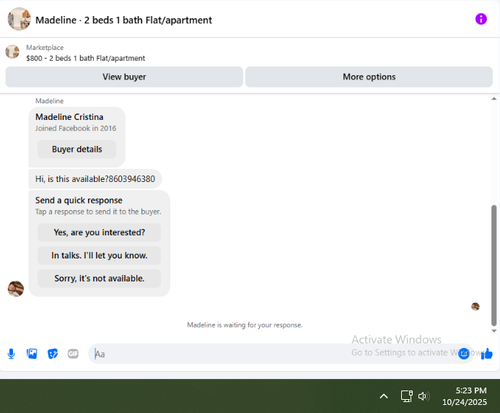Send quick reply 'In talks. I'll let you know.'
500x413 pixels.
tap(99, 255)
